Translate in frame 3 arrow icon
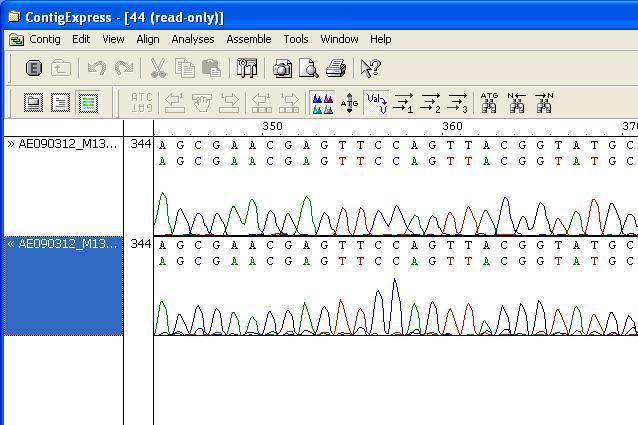Viewport: 638px width, 425px height. [x=458, y=102]
